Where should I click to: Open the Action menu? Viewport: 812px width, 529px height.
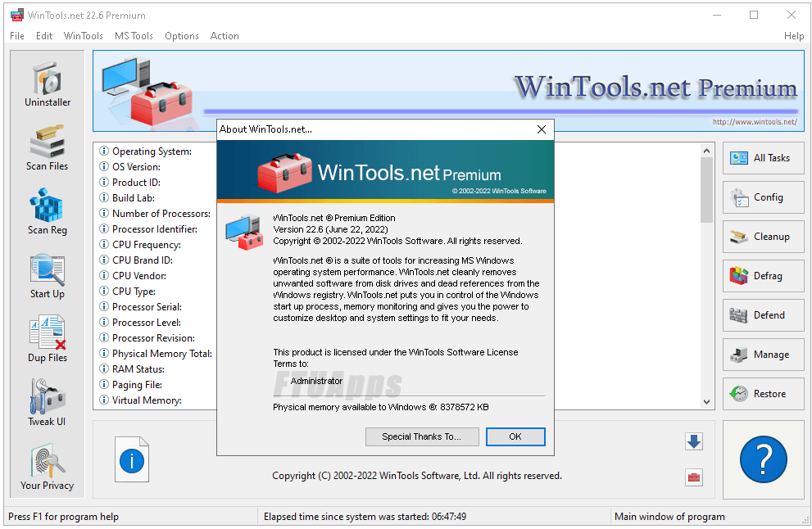coord(225,36)
